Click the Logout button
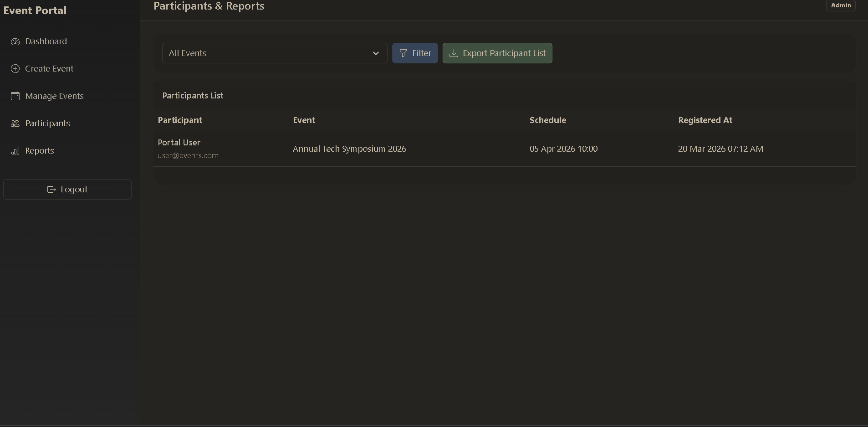This screenshot has width=868, height=427. pyautogui.click(x=67, y=189)
